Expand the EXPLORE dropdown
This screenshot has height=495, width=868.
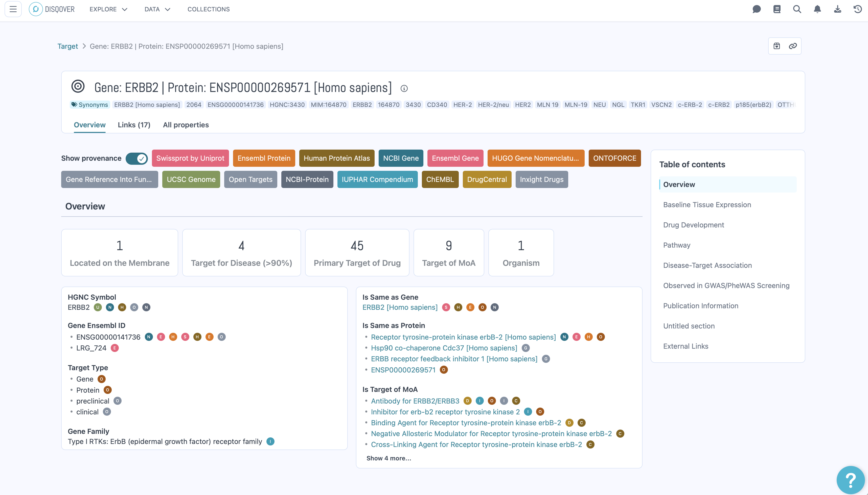click(108, 9)
